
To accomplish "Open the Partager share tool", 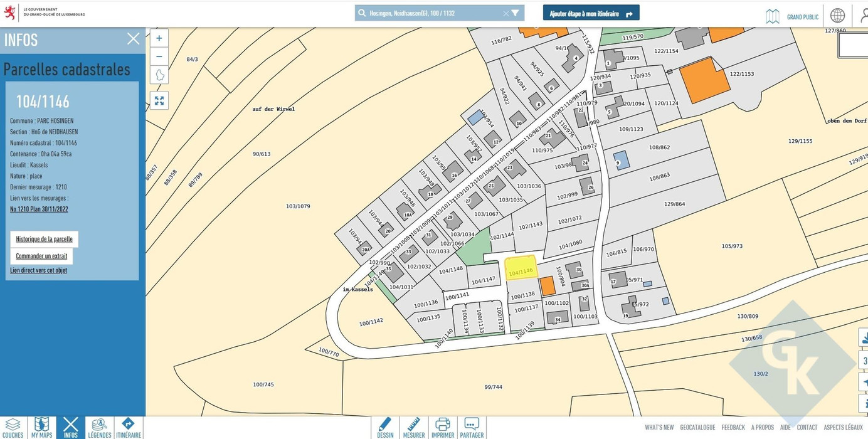I will 472,428.
